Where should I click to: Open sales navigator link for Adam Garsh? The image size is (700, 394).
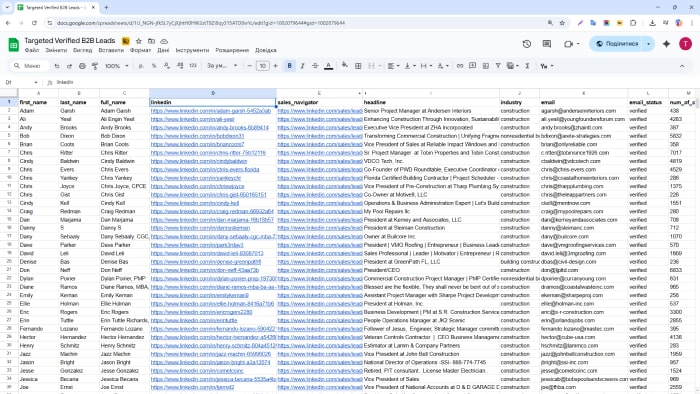point(320,111)
